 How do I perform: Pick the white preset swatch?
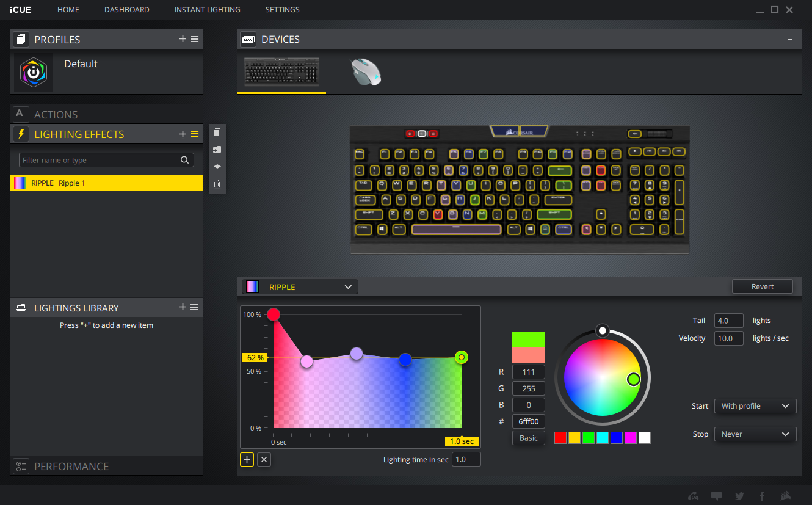coord(645,437)
